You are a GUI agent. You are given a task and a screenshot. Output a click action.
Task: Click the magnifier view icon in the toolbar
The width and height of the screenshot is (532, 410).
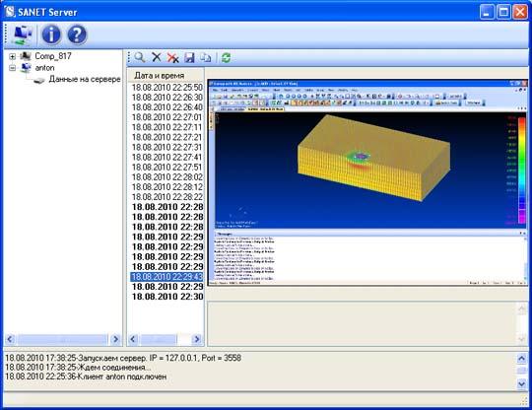tap(140, 58)
